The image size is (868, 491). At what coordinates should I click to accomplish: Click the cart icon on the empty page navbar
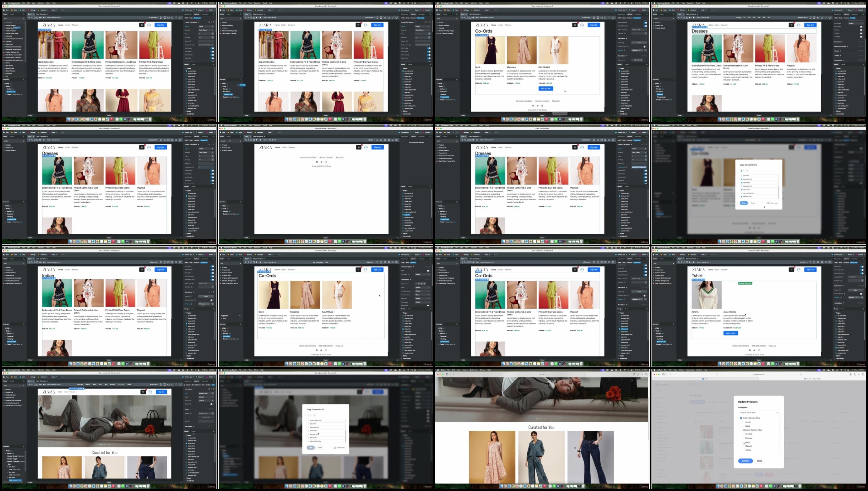pos(359,147)
